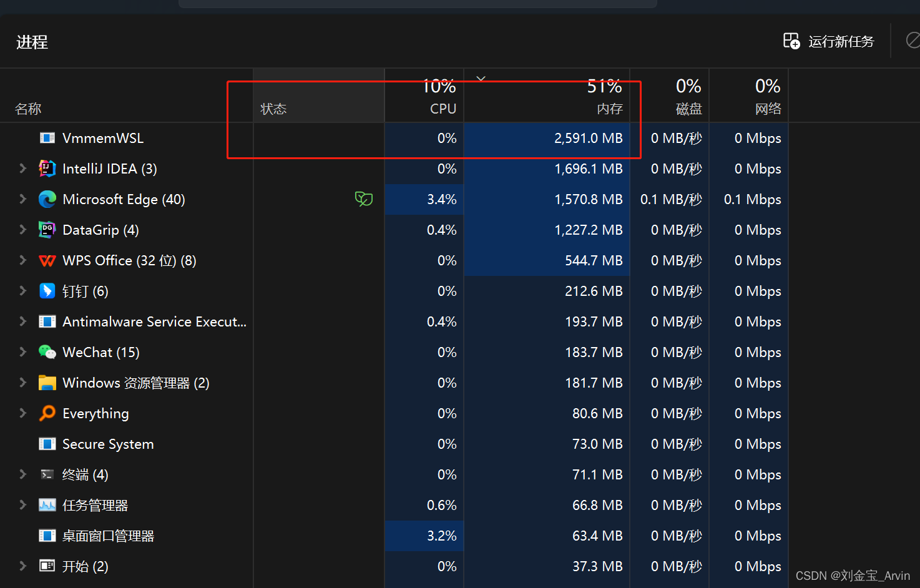The width and height of the screenshot is (920, 588).
Task: Select the 终端 (4) process name
Action: (x=86, y=474)
